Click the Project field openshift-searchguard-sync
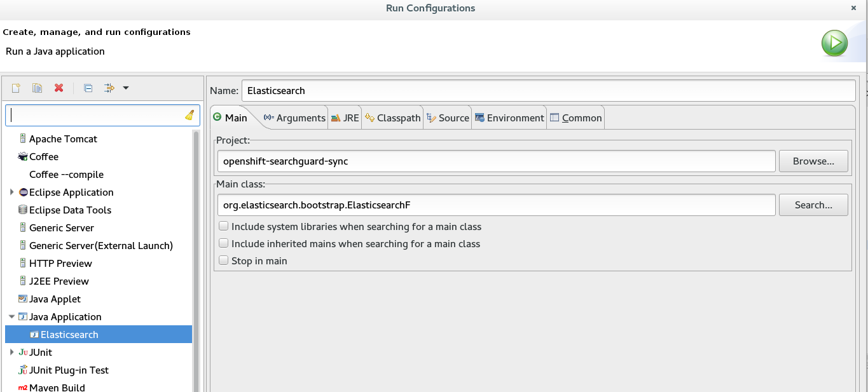The width and height of the screenshot is (868, 392). click(x=496, y=161)
